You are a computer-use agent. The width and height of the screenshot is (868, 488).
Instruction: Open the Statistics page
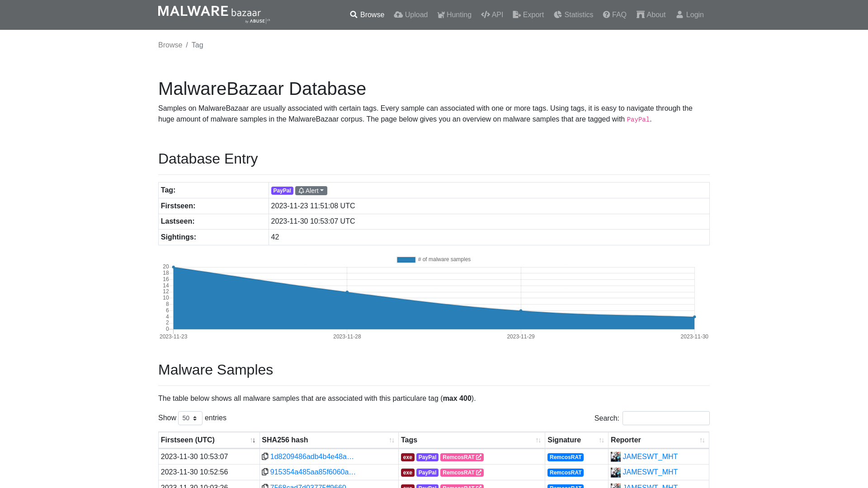click(573, 15)
